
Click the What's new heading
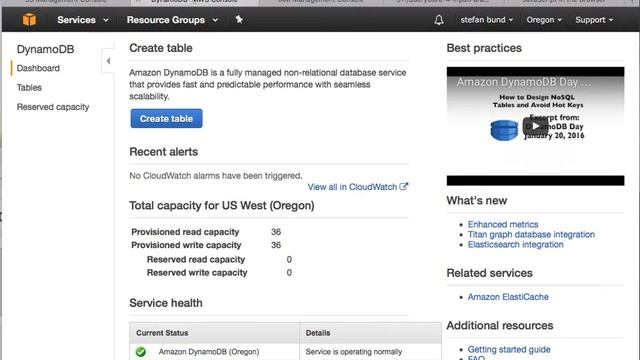tap(476, 200)
